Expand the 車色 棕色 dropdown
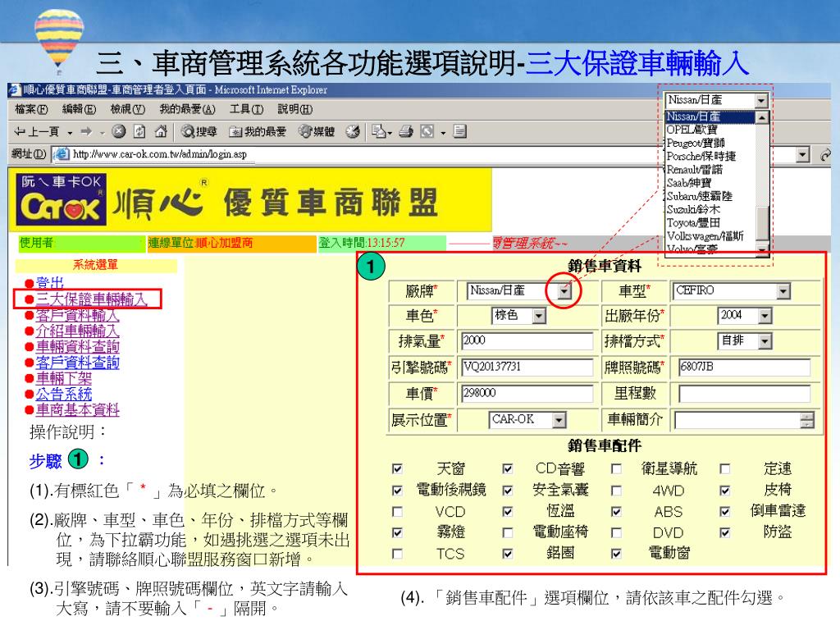 click(539, 316)
